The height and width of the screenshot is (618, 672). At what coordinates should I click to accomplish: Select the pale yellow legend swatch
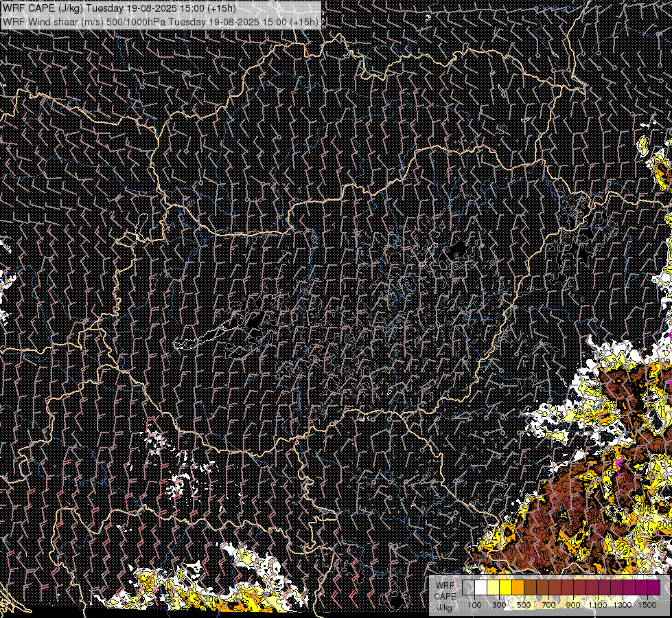coord(494,588)
